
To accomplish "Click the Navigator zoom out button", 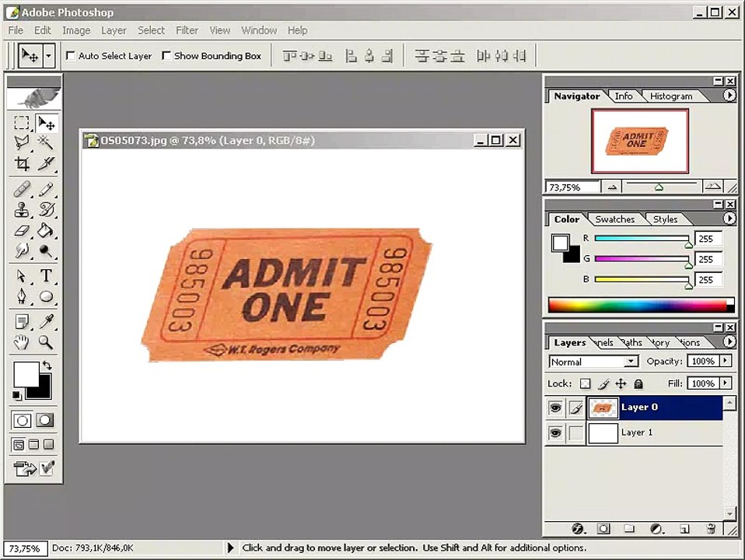I will pos(612,187).
